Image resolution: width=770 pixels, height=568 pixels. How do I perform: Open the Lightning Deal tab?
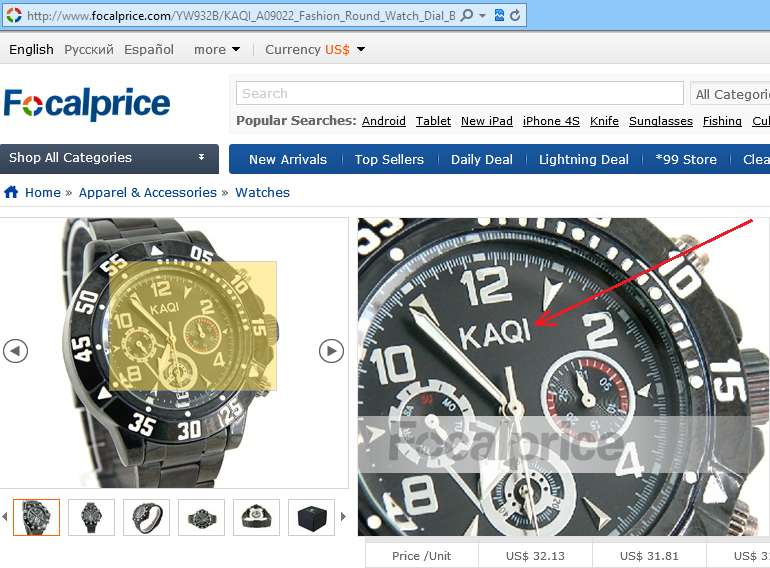coord(583,160)
